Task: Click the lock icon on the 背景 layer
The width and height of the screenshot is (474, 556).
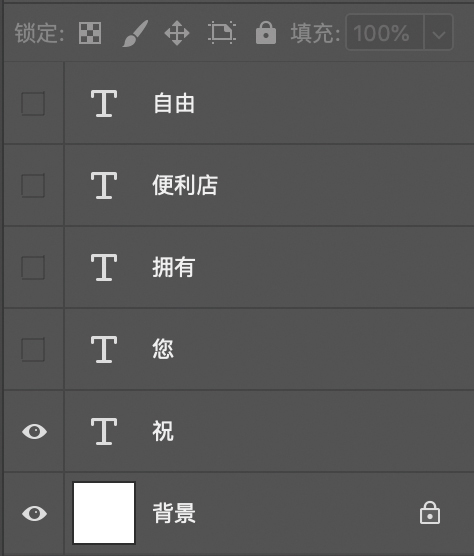Action: [x=430, y=513]
